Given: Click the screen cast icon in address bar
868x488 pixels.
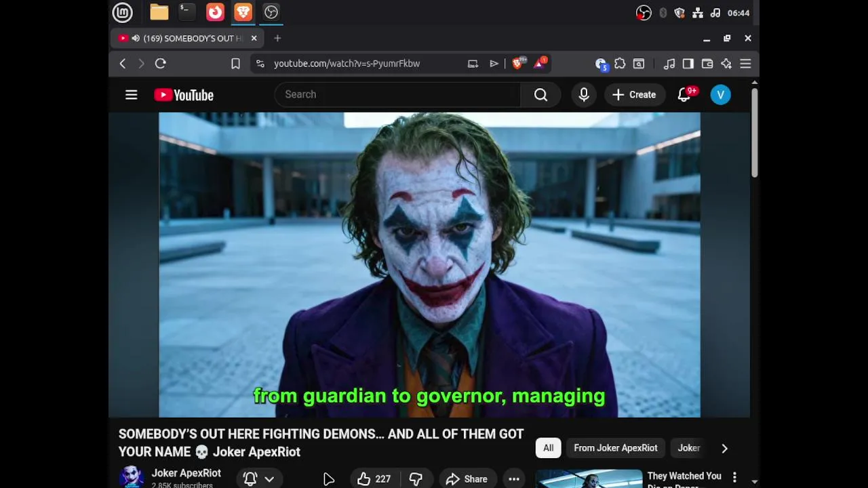Looking at the screenshot, I should click(473, 64).
